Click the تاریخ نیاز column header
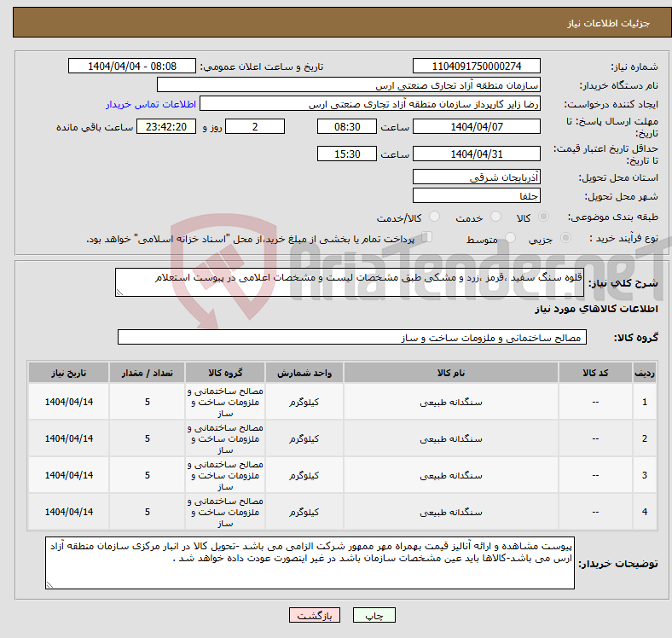The width and height of the screenshot is (672, 638). 68,373
